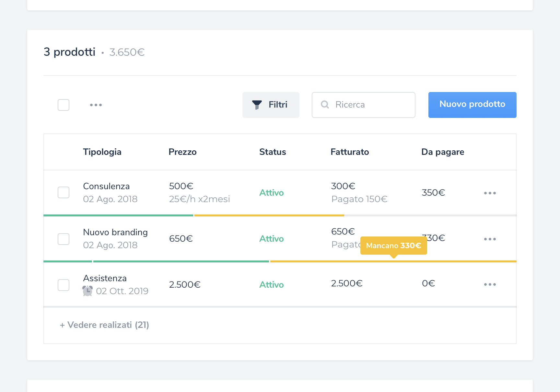The width and height of the screenshot is (560, 392).
Task: Check the Consulenza row checkbox
Action: (64, 192)
